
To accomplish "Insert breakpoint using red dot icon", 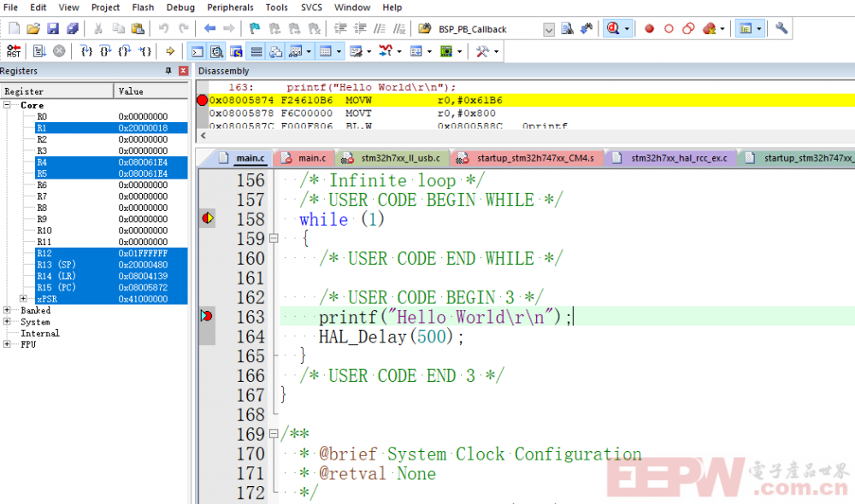I will [649, 29].
